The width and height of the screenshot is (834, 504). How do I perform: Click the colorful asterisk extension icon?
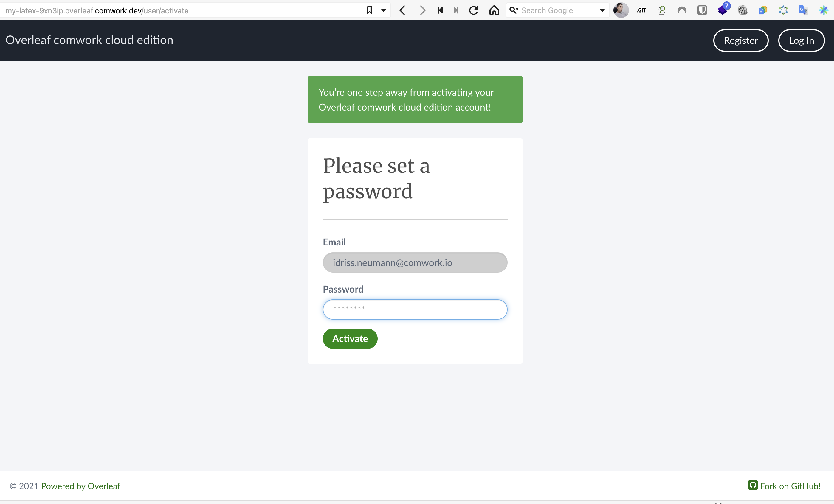[x=824, y=10]
